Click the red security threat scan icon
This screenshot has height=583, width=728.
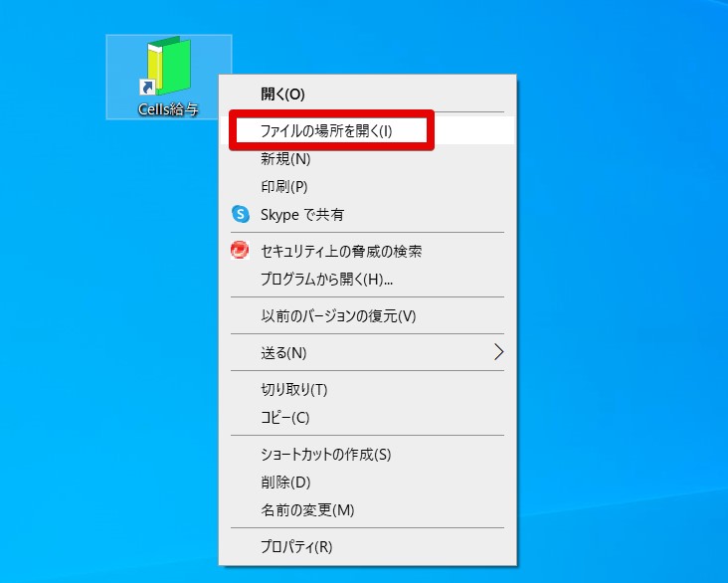[240, 251]
